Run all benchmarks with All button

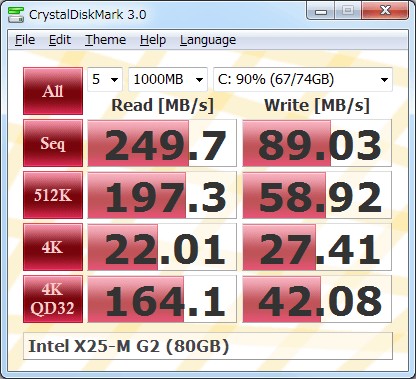click(53, 91)
